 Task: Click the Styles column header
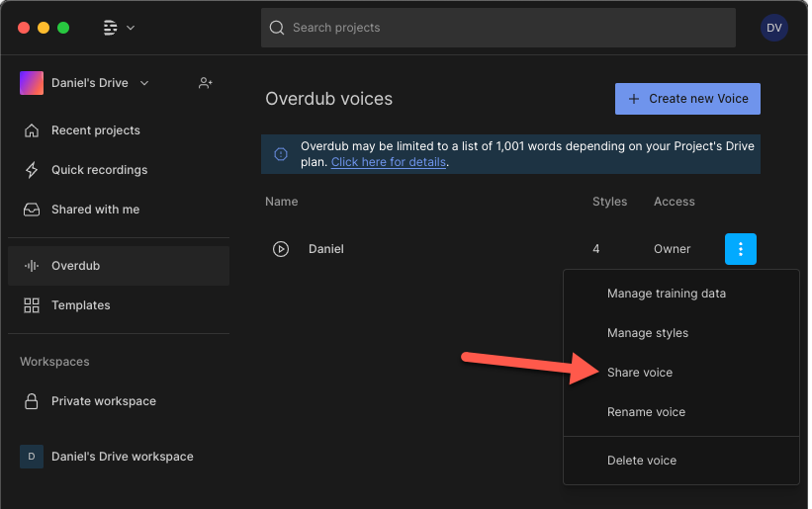click(x=609, y=202)
